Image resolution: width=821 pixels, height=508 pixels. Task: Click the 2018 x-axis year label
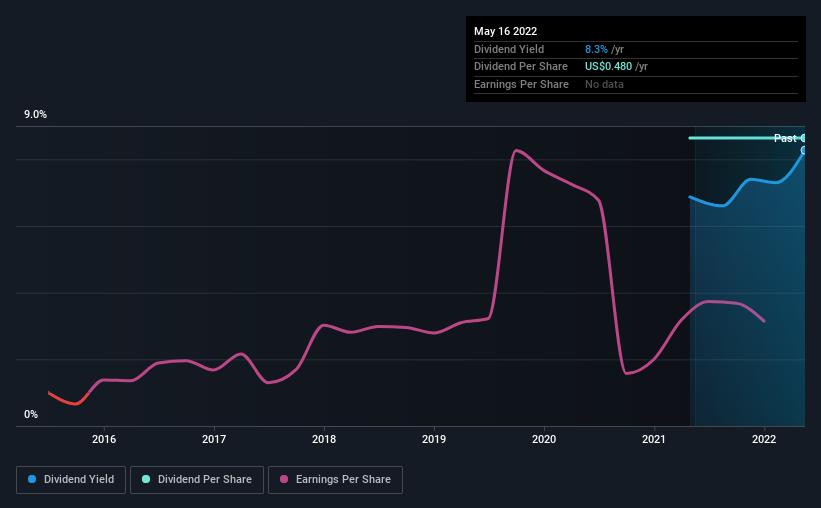(x=324, y=439)
